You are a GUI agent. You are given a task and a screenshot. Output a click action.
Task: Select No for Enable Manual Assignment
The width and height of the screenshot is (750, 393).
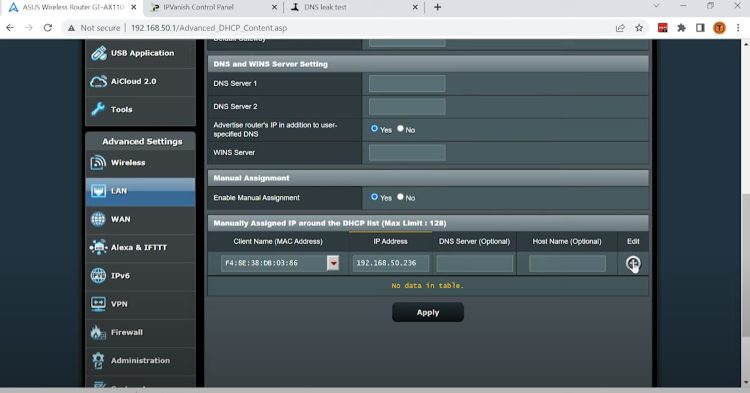400,196
